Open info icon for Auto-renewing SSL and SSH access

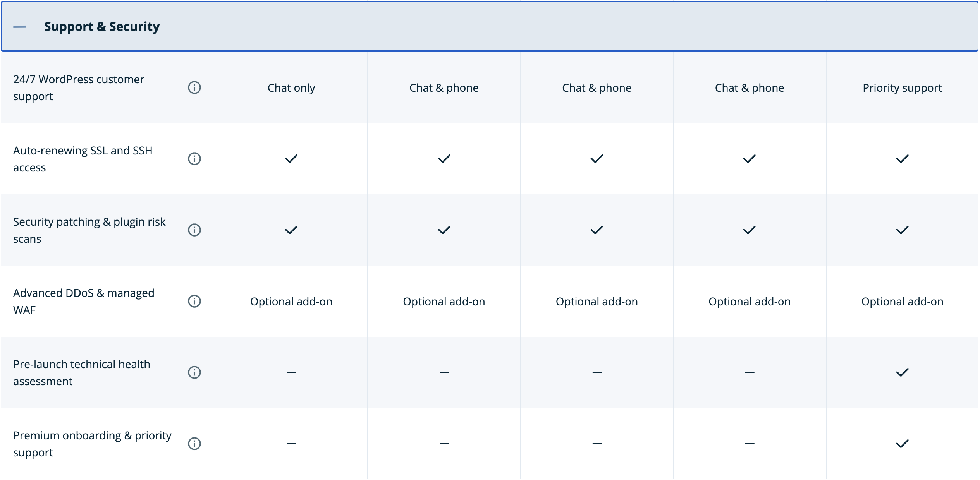[194, 159]
